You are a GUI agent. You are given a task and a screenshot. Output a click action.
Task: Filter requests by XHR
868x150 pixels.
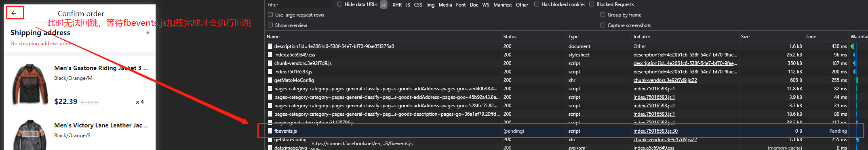point(397,5)
